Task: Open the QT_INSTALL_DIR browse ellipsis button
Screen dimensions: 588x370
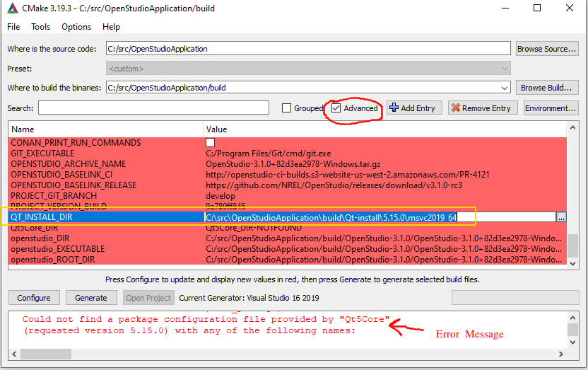Action: pyautogui.click(x=561, y=217)
